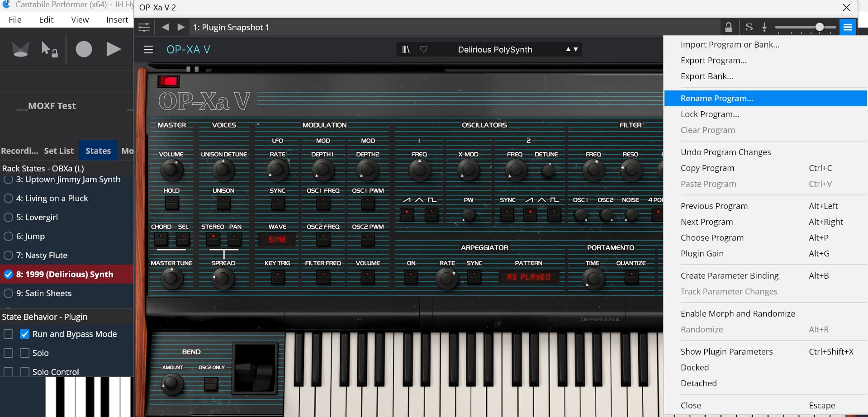Select state 8: 1999 (Delirious) Synth

pos(66,274)
